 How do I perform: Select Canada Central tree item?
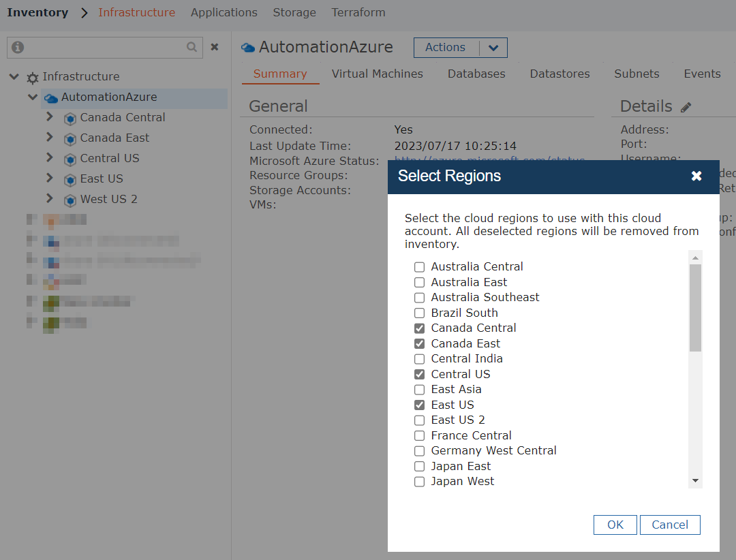click(x=123, y=118)
